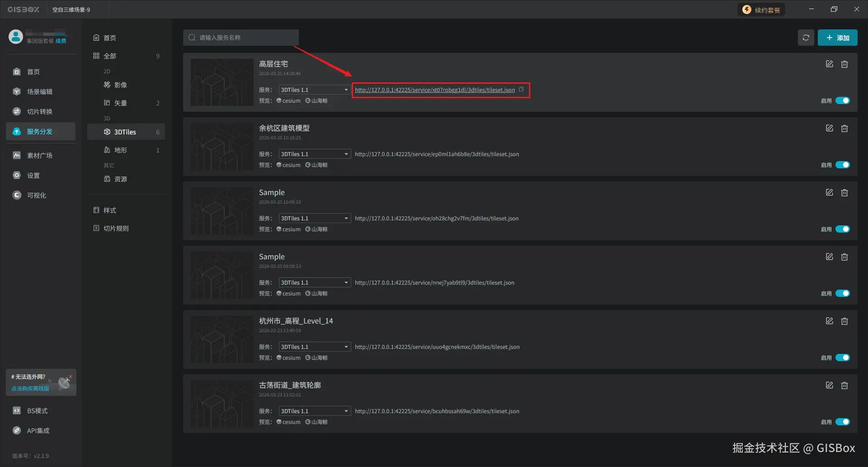Select the 全部 category in sidebar
The image size is (868, 467).
coord(110,56)
